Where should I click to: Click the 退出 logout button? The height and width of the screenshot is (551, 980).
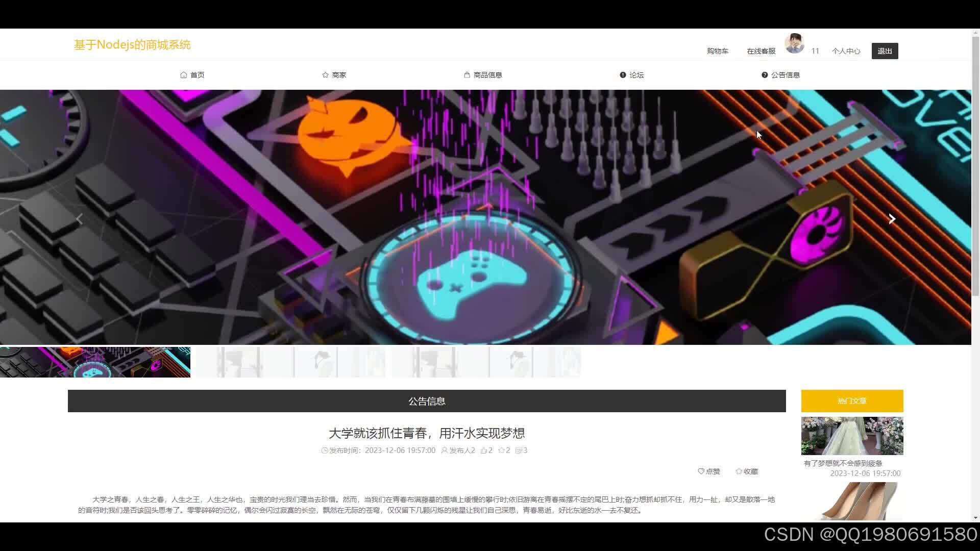(885, 51)
